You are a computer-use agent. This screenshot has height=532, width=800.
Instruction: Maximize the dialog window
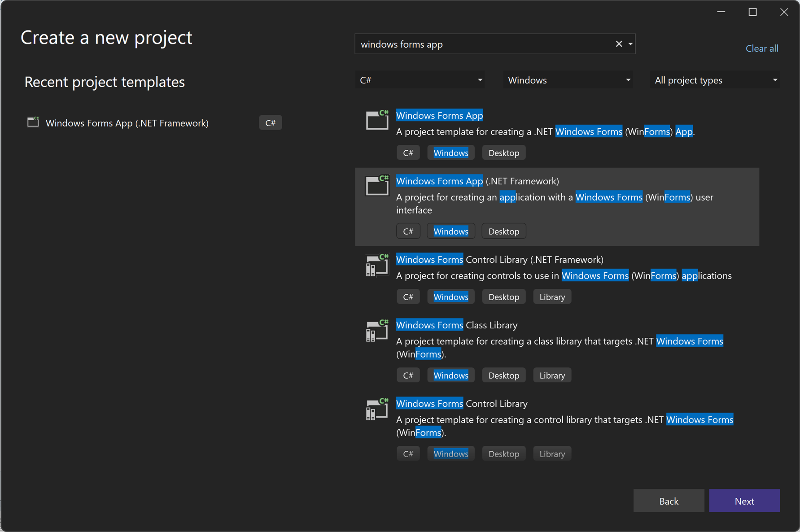coord(752,12)
